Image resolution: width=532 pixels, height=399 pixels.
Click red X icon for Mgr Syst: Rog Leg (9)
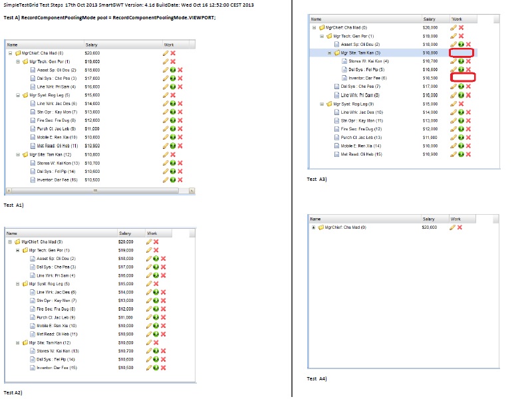tap(461, 104)
